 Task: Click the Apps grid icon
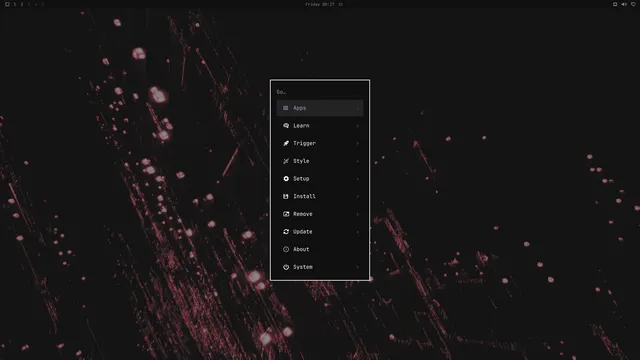[286, 108]
